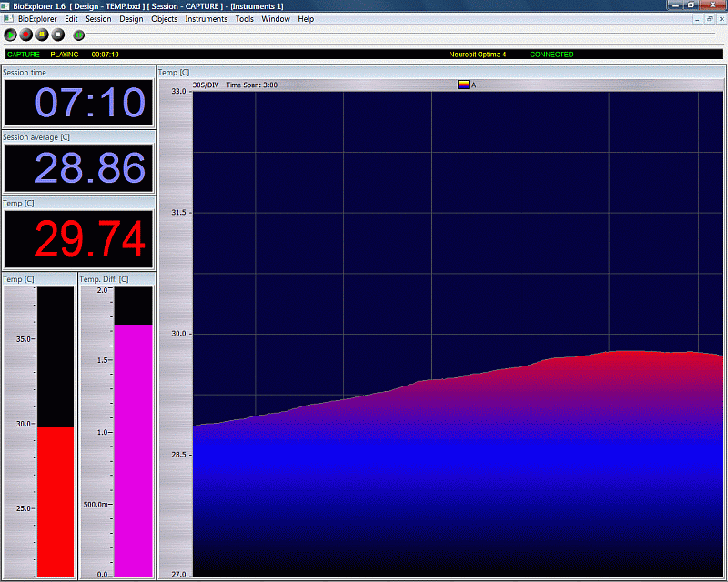Open the Window menu
Image resolution: width=728 pixels, height=582 pixels.
(x=276, y=19)
